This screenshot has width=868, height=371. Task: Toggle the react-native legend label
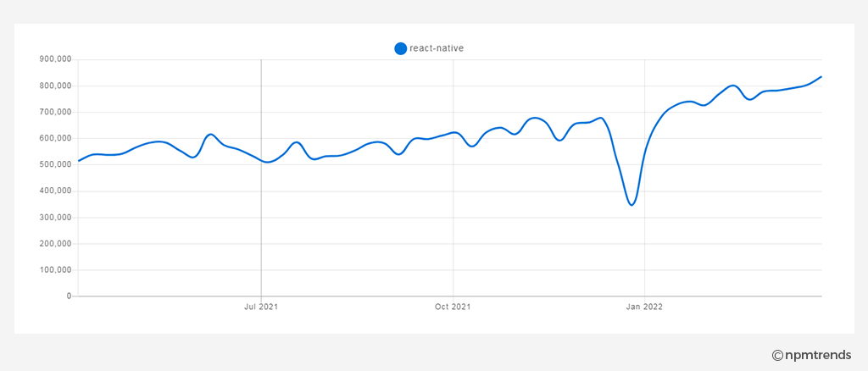(x=437, y=48)
